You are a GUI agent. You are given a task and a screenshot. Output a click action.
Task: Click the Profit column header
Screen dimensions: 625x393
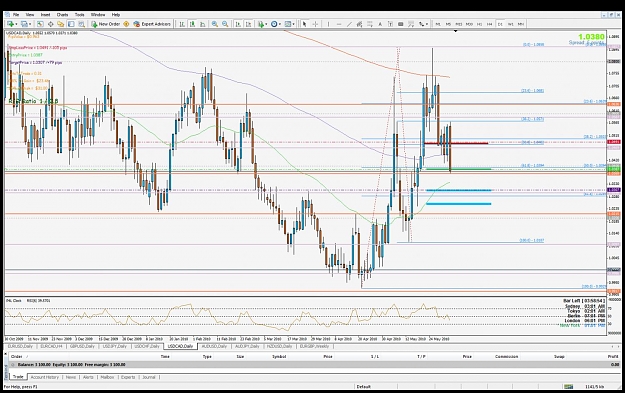click(613, 356)
